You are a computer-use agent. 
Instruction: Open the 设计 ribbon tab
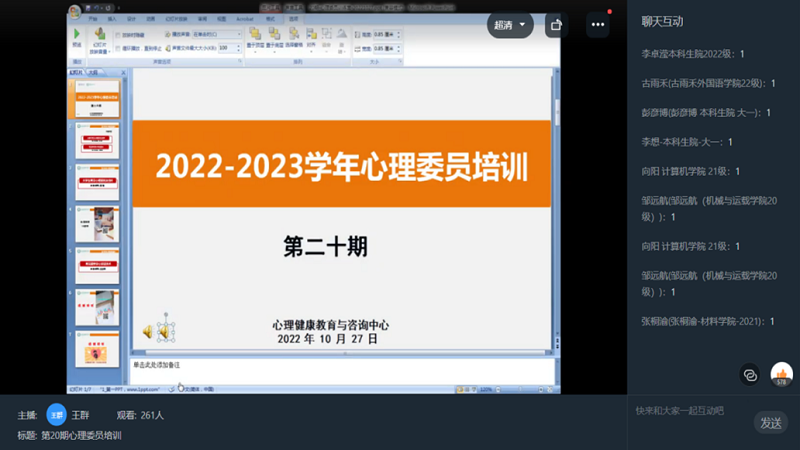[131, 19]
